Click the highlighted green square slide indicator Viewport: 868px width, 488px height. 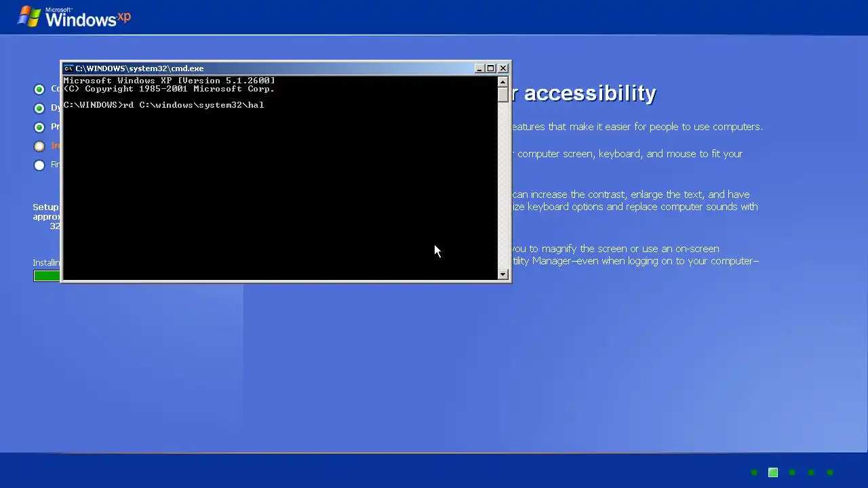pyautogui.click(x=773, y=472)
